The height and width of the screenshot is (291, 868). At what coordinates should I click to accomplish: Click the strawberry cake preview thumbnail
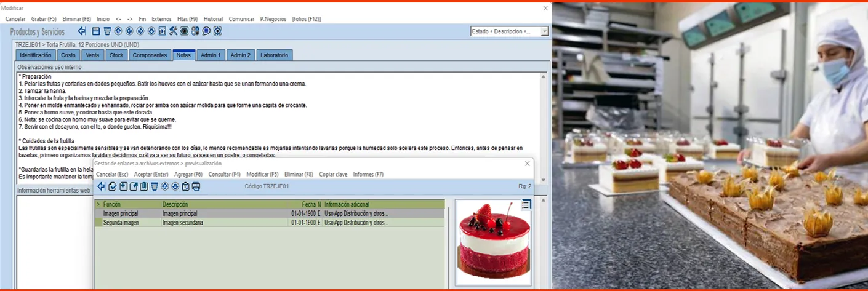tap(492, 241)
